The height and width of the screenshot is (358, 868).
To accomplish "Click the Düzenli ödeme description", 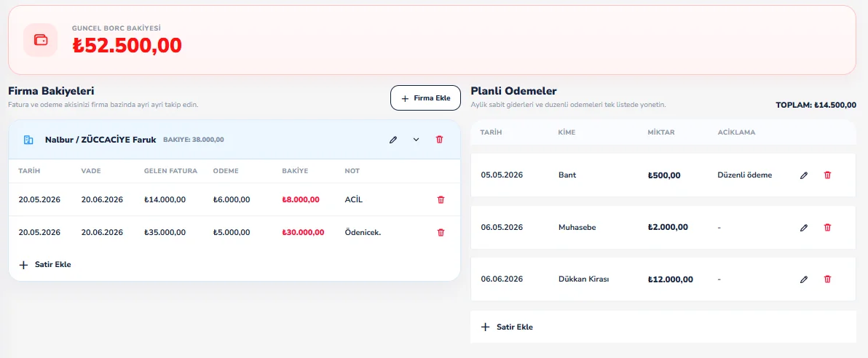I will (x=744, y=175).
